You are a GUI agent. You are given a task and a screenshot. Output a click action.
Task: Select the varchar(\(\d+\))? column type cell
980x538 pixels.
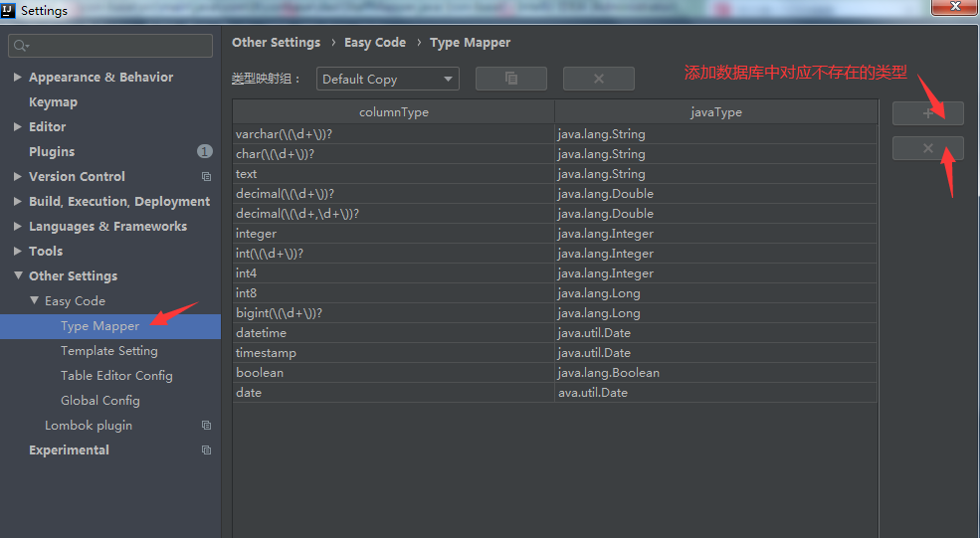(x=394, y=133)
